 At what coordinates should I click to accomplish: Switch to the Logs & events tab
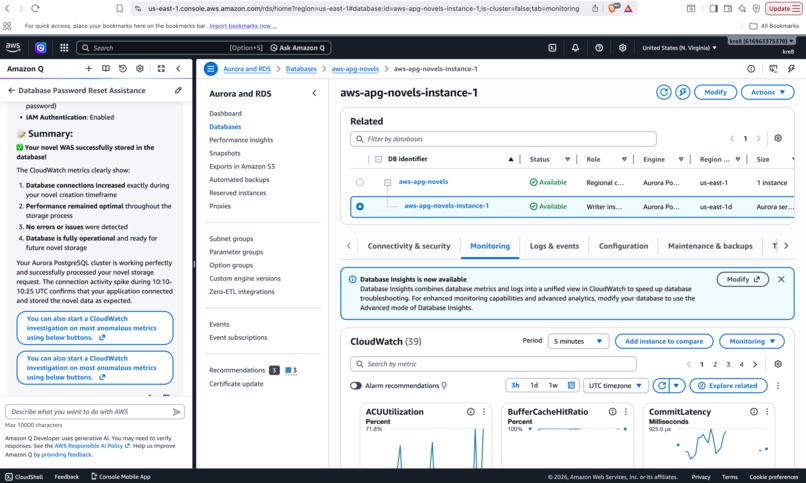pos(554,246)
